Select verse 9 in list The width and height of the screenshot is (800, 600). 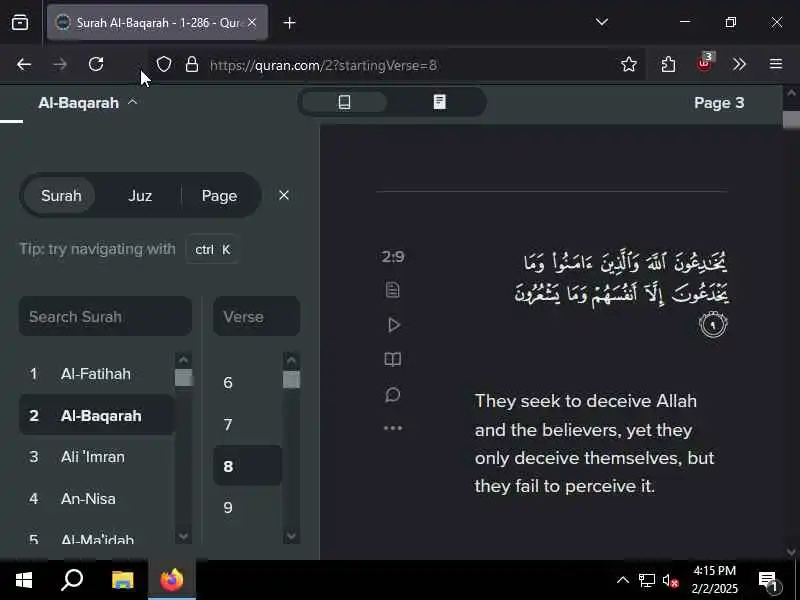247,508
